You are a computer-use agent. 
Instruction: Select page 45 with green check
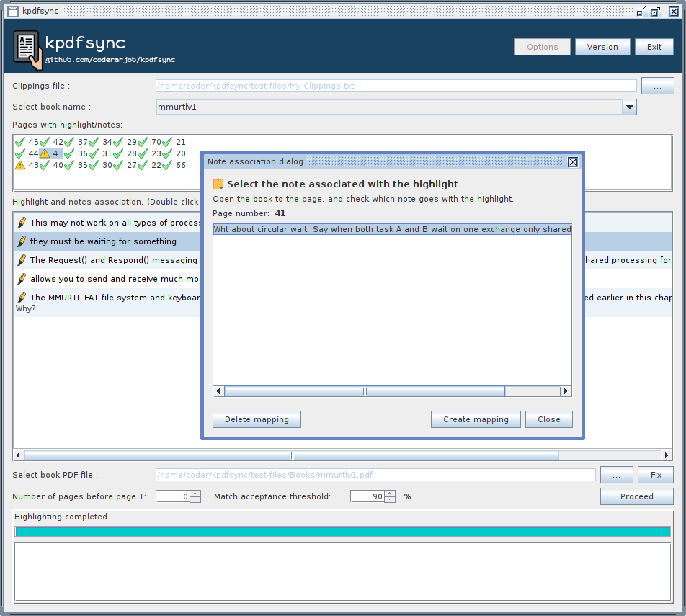point(27,142)
